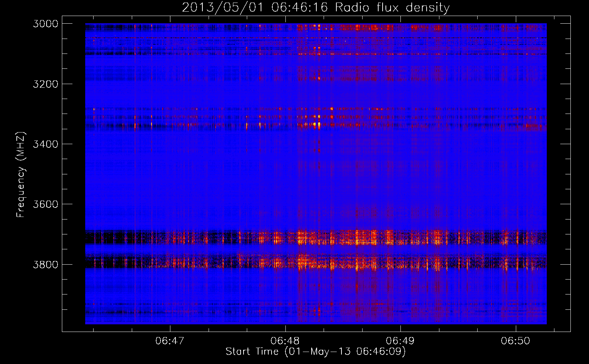Click the 'Start Time (01-May-13 06:46:09)' axis title
This screenshot has width=589, height=364.
point(316,352)
